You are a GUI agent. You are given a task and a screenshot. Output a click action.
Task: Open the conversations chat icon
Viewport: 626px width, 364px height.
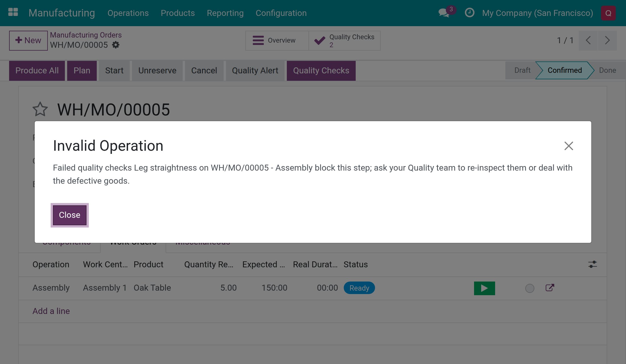pyautogui.click(x=444, y=13)
